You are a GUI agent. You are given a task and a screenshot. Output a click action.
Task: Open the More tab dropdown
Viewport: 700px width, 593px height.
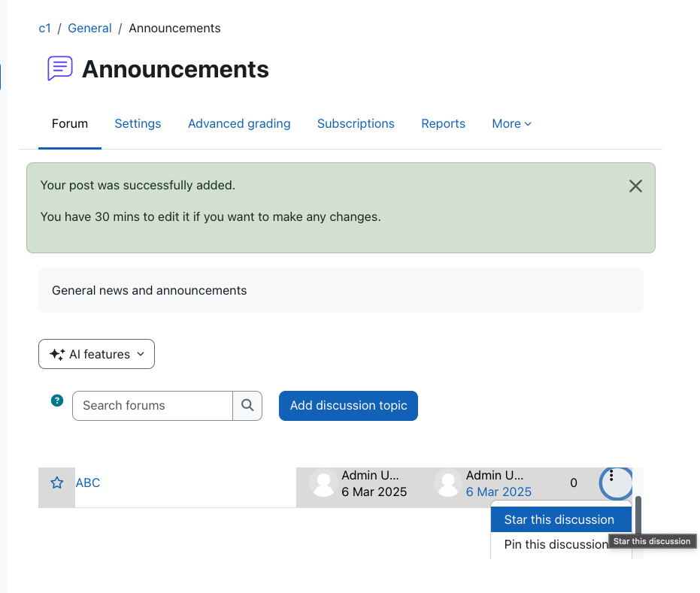(511, 123)
